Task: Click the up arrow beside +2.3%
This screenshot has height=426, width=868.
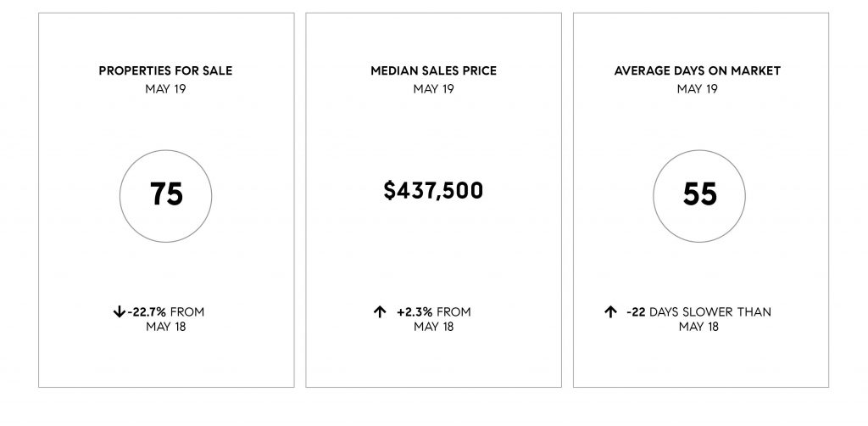Action: tap(380, 312)
